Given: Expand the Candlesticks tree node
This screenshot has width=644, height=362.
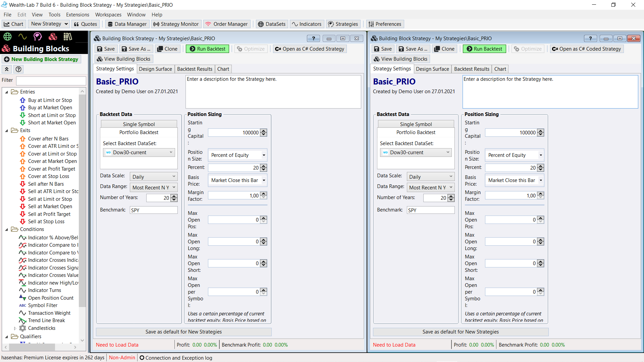Looking at the screenshot, I should click(15, 328).
